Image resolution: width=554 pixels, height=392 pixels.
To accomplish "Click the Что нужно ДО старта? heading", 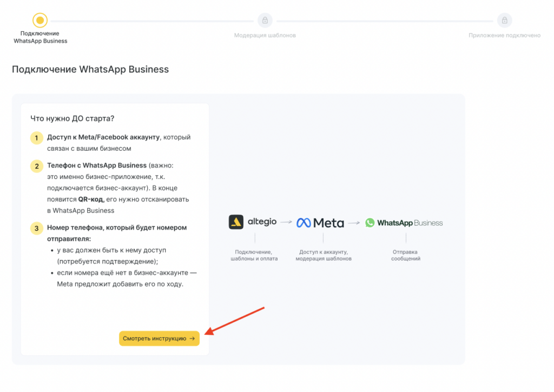I will tap(72, 118).
